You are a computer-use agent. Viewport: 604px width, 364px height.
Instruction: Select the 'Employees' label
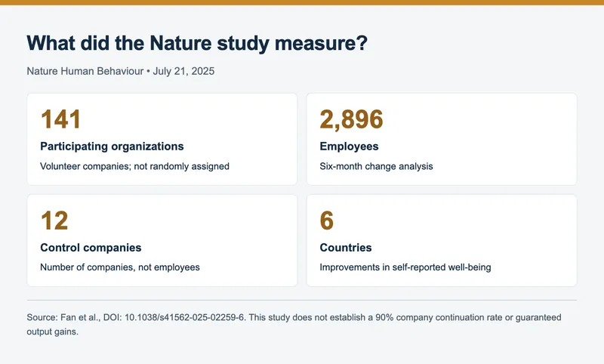(349, 147)
